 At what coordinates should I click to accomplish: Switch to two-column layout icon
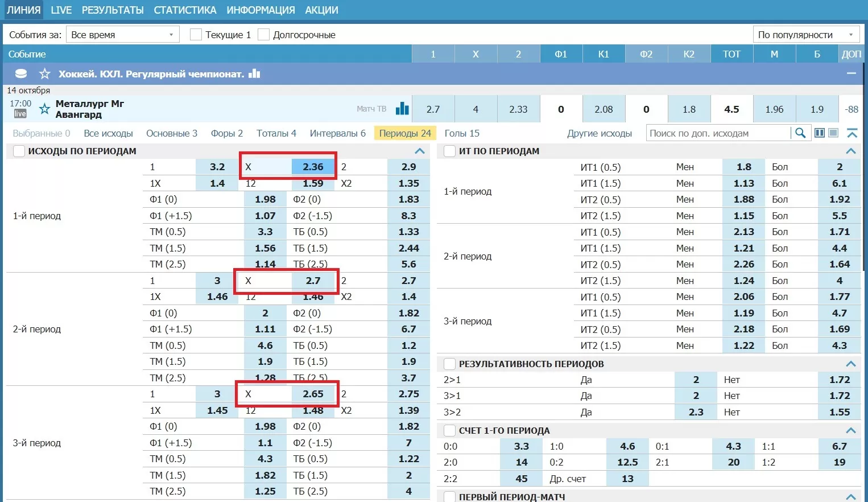820,133
